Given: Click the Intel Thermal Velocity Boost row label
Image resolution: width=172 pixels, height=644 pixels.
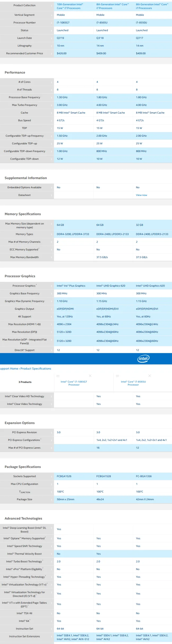Looking at the screenshot, I should [24, 554].
